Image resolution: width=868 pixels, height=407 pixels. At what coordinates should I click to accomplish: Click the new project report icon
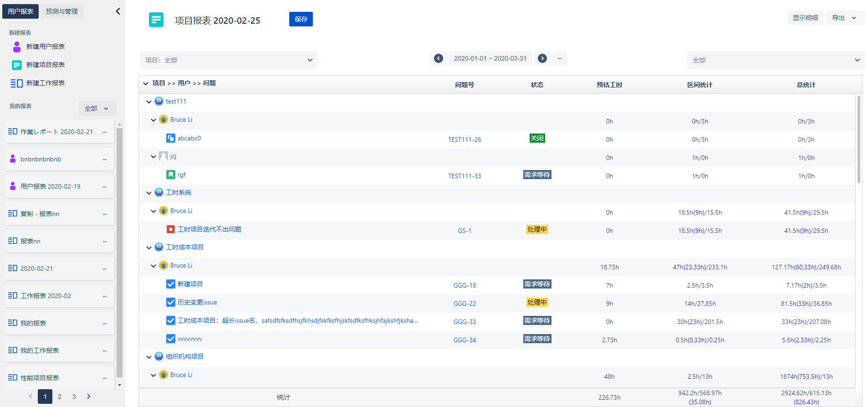[x=17, y=65]
